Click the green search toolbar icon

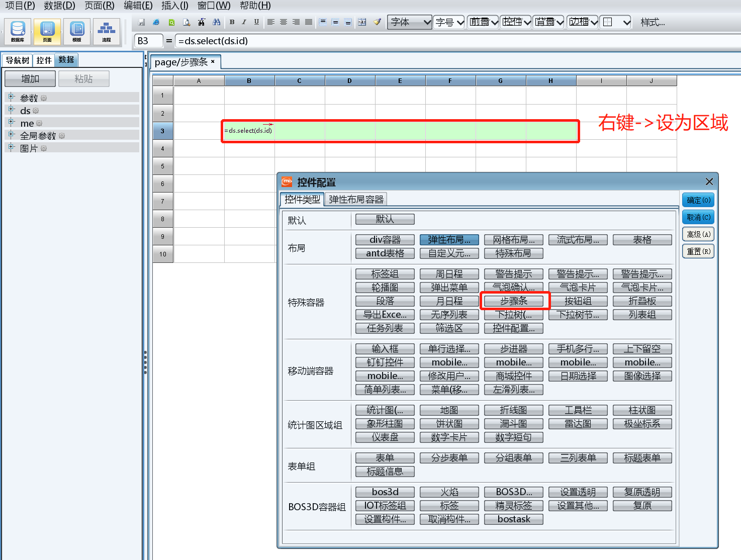coord(171,22)
